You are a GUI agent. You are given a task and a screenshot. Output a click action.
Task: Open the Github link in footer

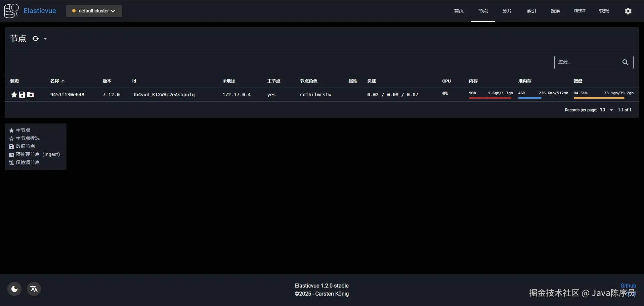click(628, 286)
